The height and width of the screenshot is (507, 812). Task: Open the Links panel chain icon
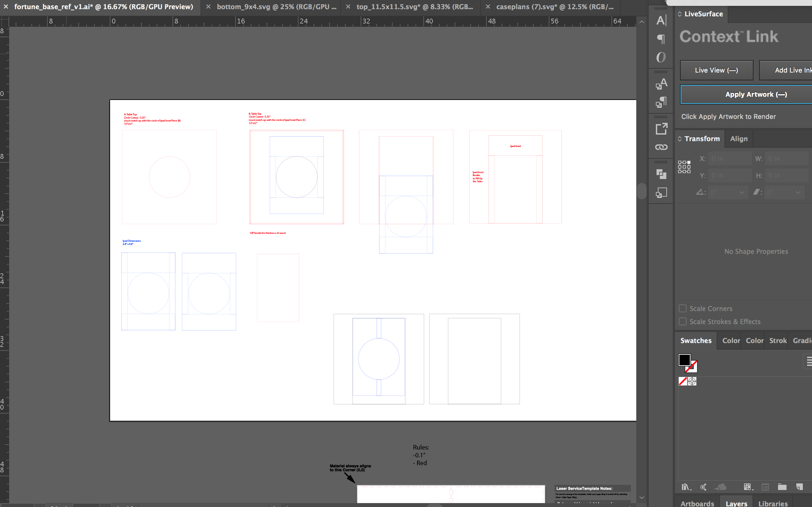click(x=661, y=147)
